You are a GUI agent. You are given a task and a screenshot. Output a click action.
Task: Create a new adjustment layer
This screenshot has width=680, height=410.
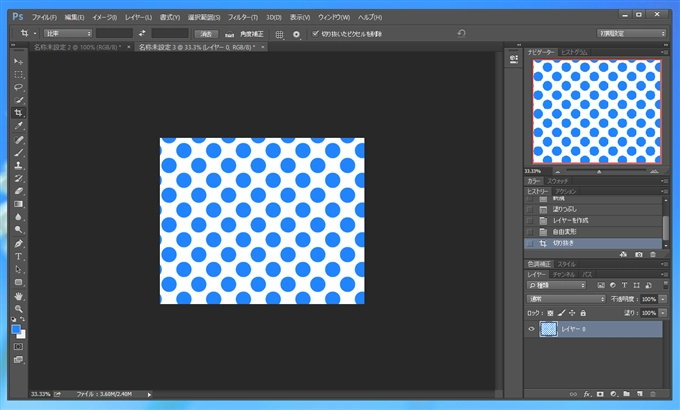click(x=613, y=394)
